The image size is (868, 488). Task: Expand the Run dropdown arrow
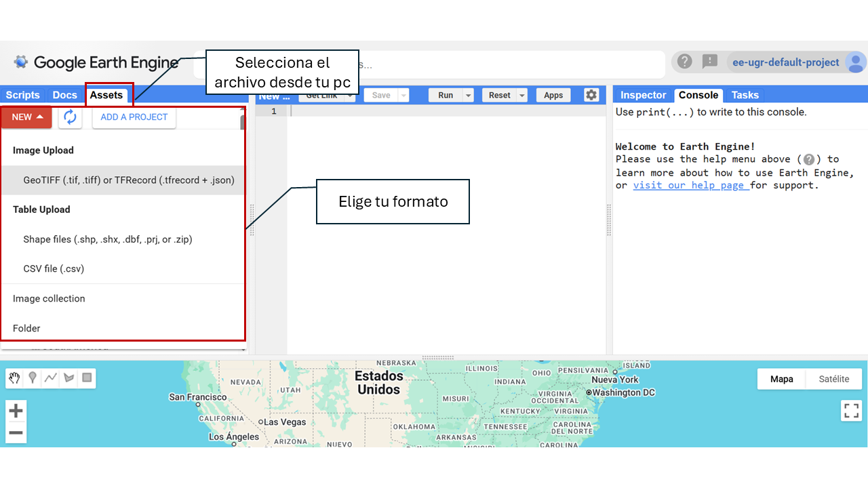(469, 96)
